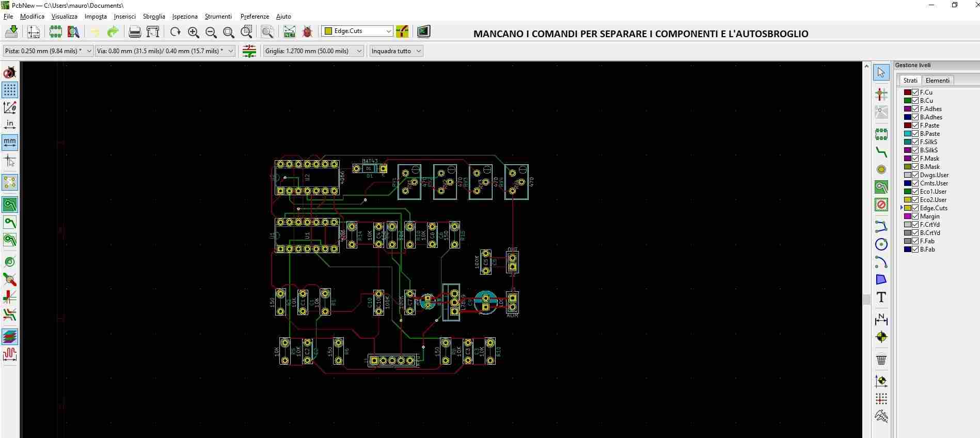Select the Add footprint tool
This screenshot has width=980, height=438.
[x=881, y=134]
